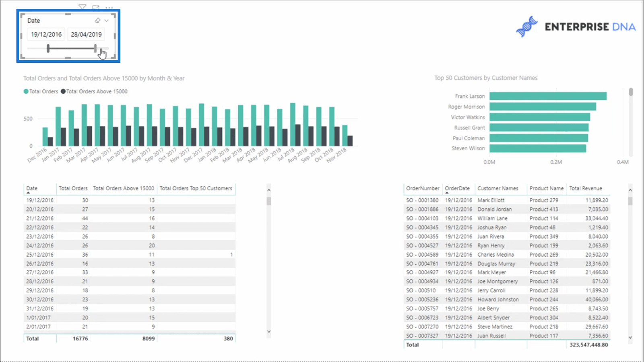The image size is (644, 362).
Task: Click the Enterprise DNA logo
Action: pyautogui.click(x=576, y=27)
